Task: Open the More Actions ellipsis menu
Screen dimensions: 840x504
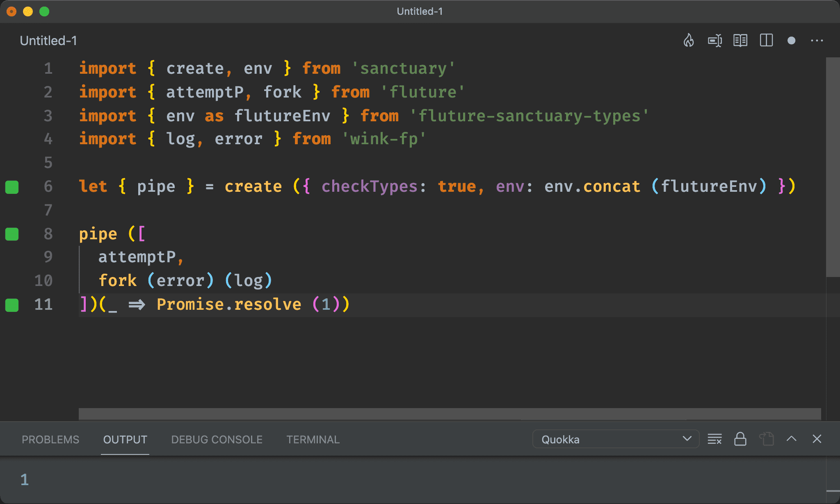Action: [817, 41]
